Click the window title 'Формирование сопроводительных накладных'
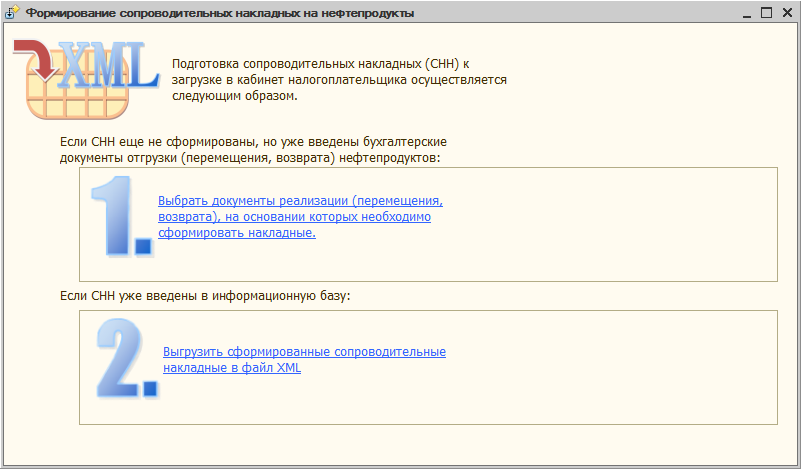 point(220,14)
